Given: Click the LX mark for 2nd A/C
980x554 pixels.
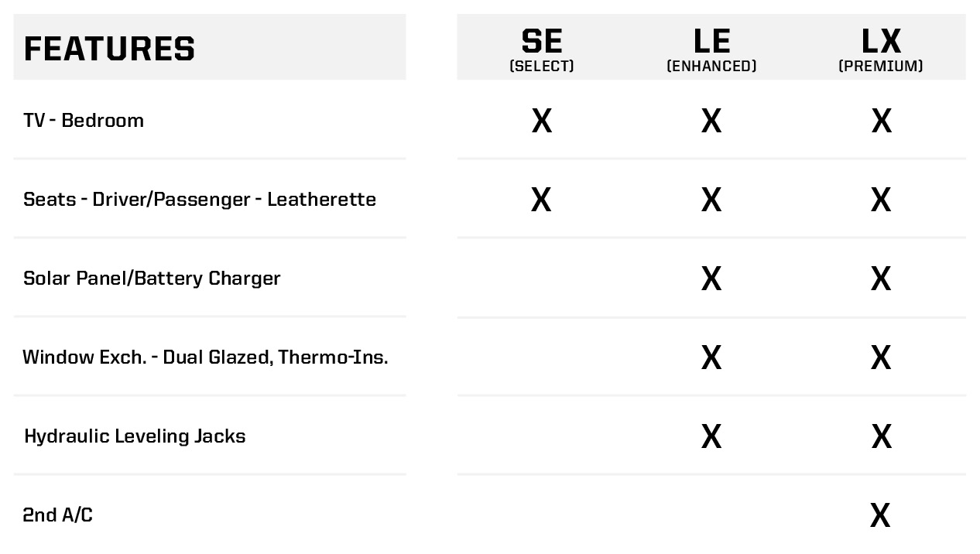Looking at the screenshot, I should pyautogui.click(x=880, y=515).
